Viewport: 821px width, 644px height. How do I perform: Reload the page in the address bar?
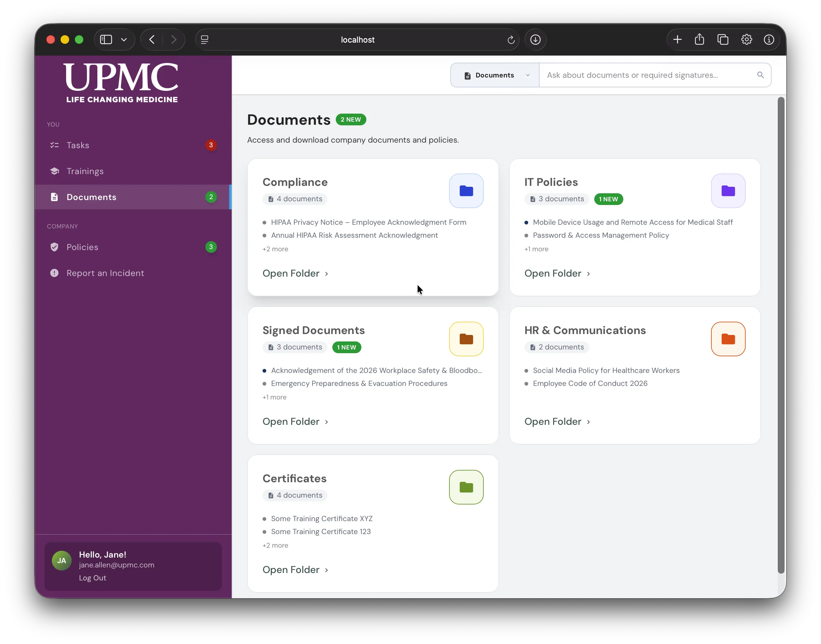[x=511, y=40]
